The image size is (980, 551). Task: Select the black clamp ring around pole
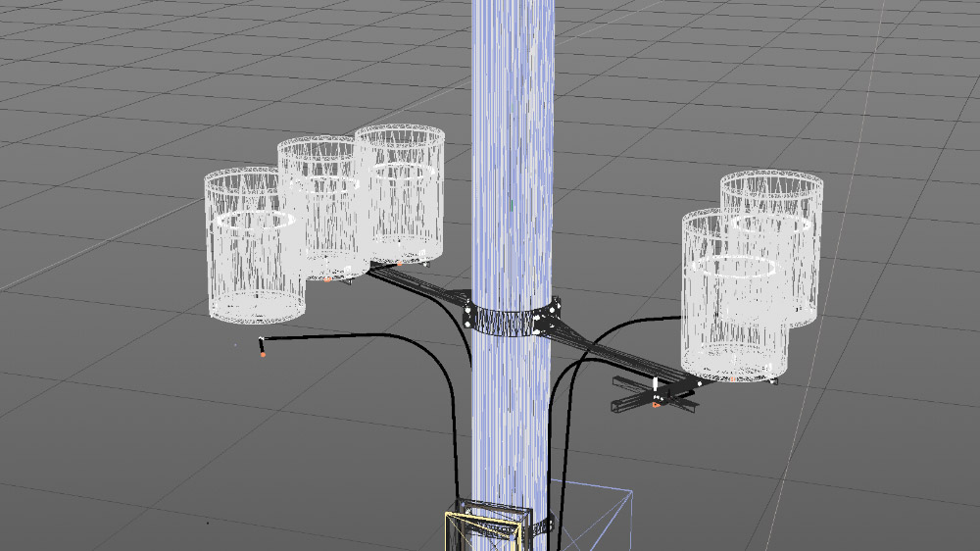pyautogui.click(x=511, y=320)
